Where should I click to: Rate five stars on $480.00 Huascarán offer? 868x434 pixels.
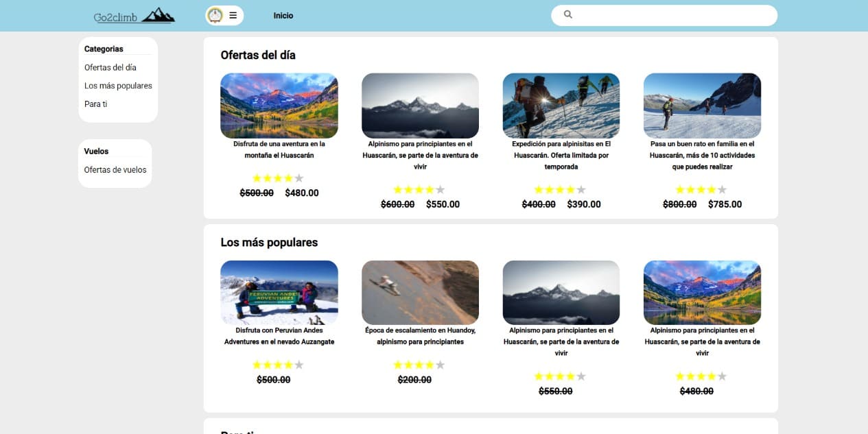(x=299, y=178)
